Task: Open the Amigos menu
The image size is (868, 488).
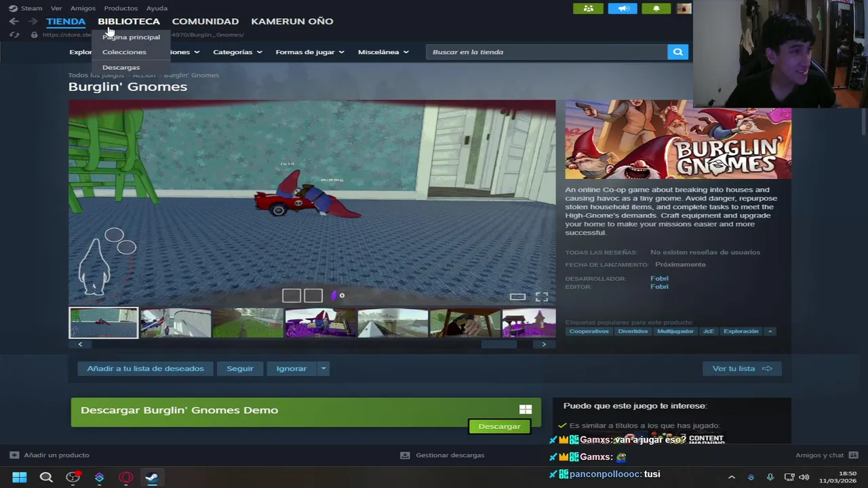Action: [83, 8]
